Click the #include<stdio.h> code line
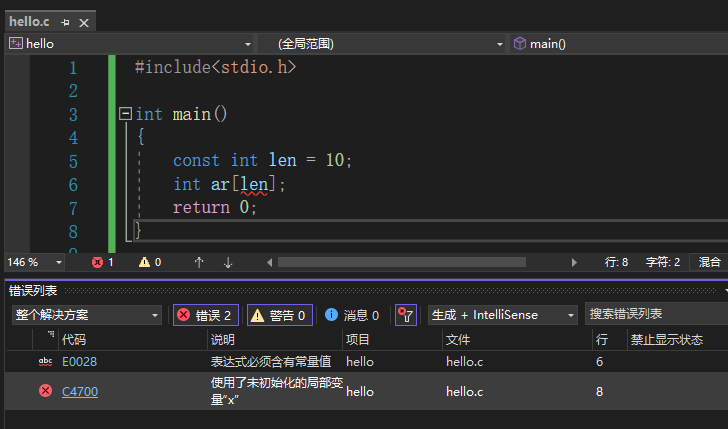 [215, 67]
